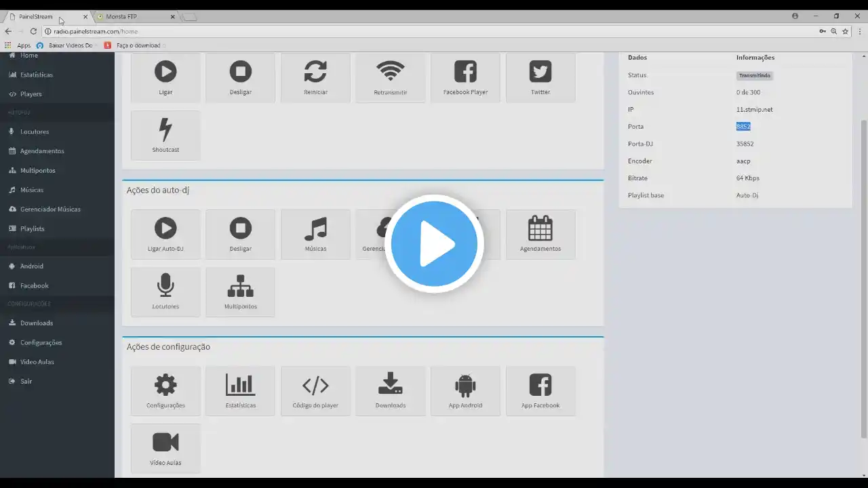Click the Desligar stop icon under auto-dj
This screenshot has width=868, height=488.
click(241, 228)
